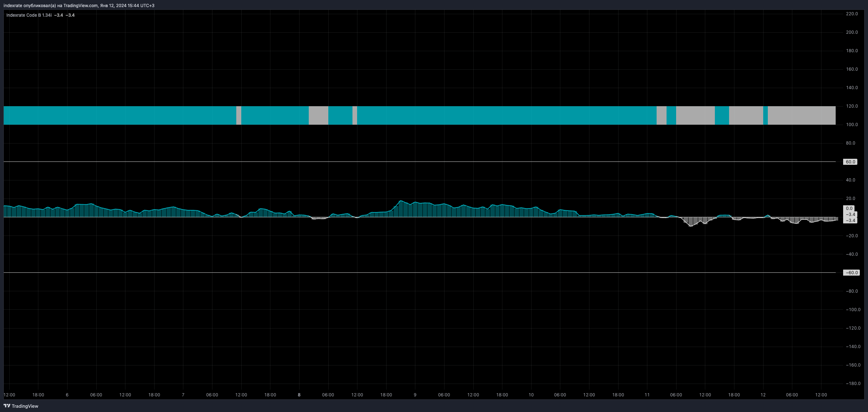
Task: Click date label 6 on time axis
Action: (67, 395)
